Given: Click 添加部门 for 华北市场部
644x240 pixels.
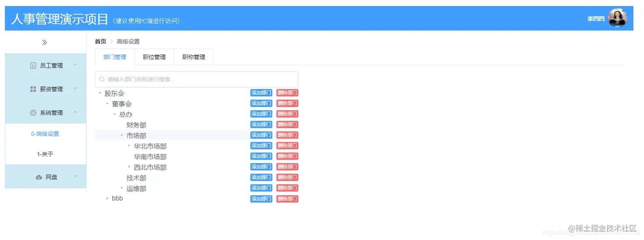Looking at the screenshot, I should click(x=261, y=146).
